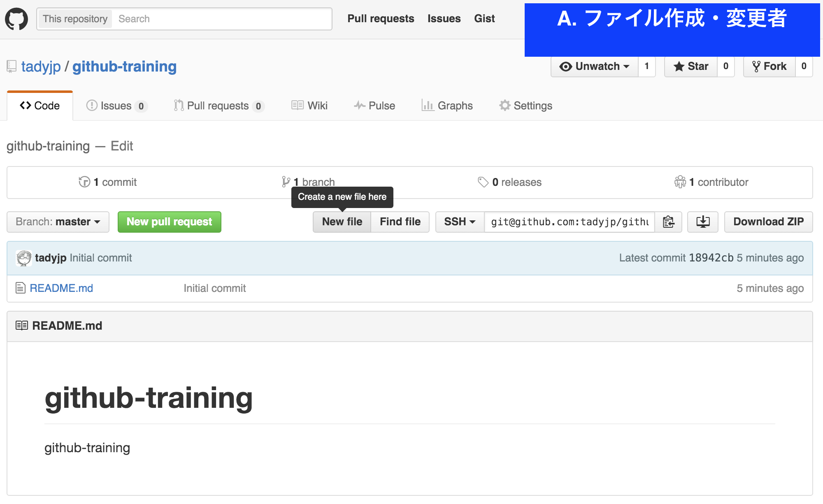Copy clone URL with clipboard icon
823x504 pixels.
click(x=669, y=222)
